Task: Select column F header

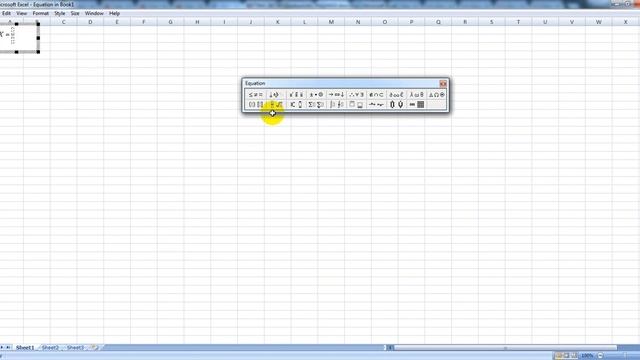Action: 144,22
